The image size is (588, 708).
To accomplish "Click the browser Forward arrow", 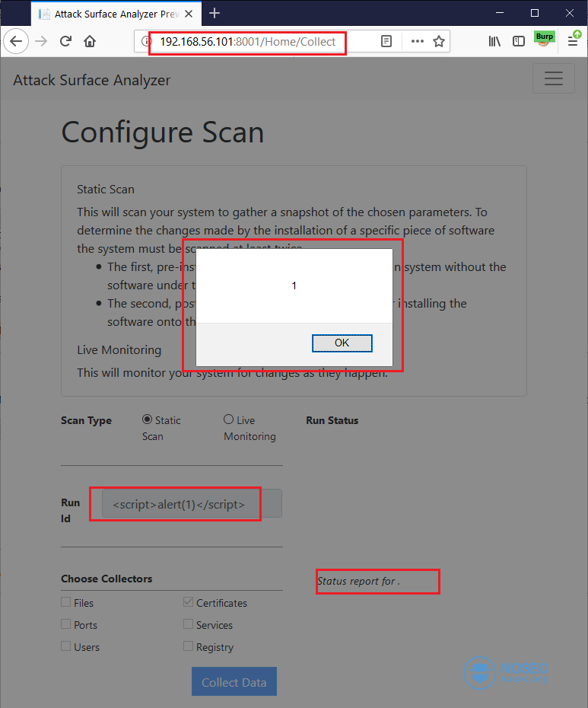I will coord(41,42).
